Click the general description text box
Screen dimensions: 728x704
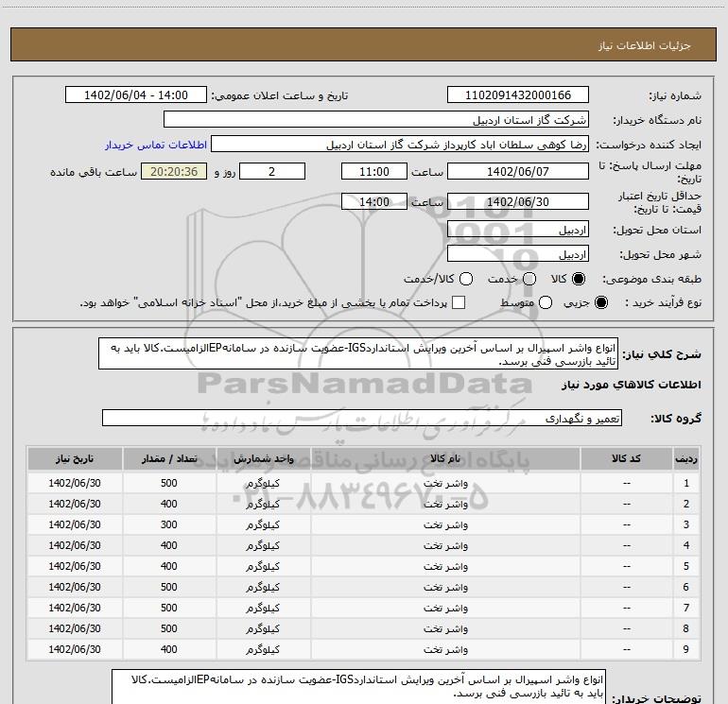tap(358, 354)
